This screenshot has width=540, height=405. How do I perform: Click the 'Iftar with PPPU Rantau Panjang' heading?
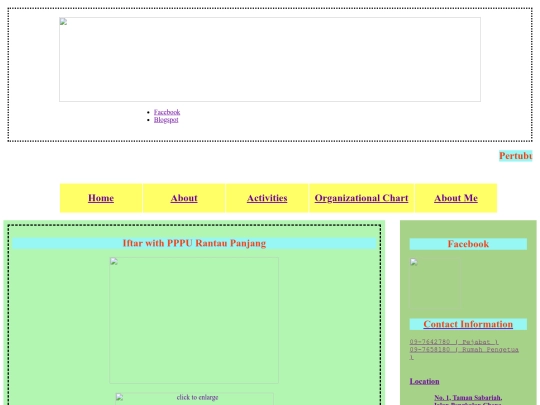click(x=194, y=243)
